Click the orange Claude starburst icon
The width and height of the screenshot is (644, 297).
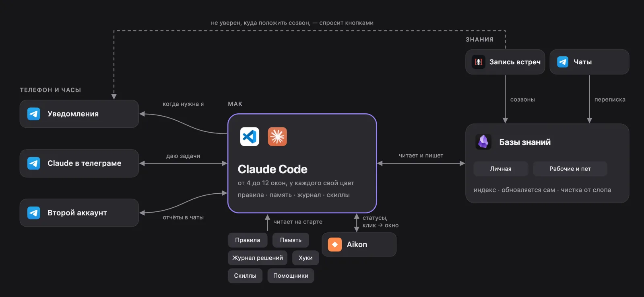277,137
